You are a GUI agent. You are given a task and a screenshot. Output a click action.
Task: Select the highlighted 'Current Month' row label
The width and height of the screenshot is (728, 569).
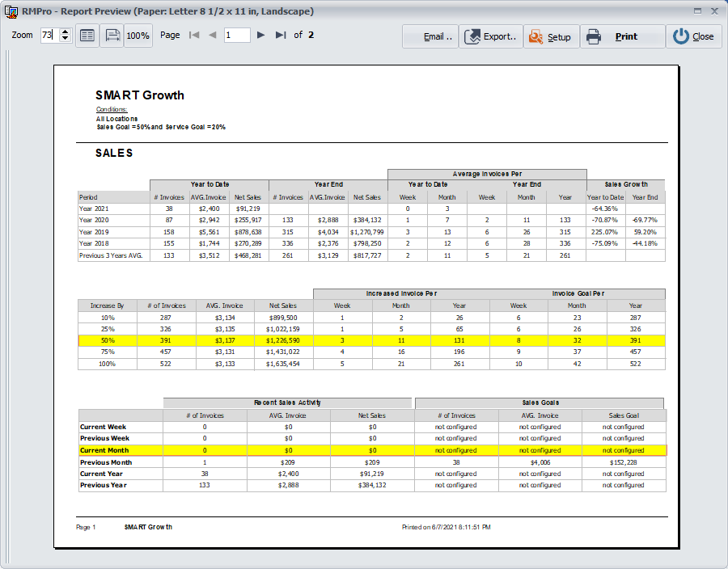104,450
